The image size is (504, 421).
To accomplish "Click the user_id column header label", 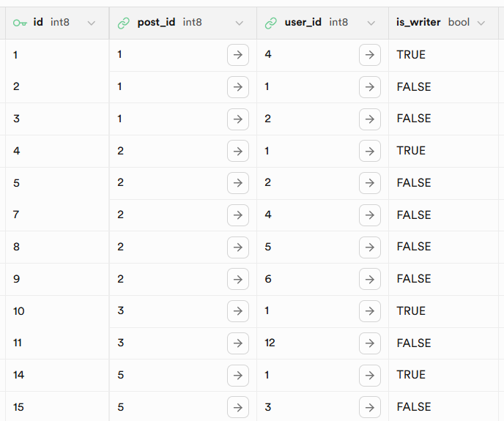I will [303, 22].
